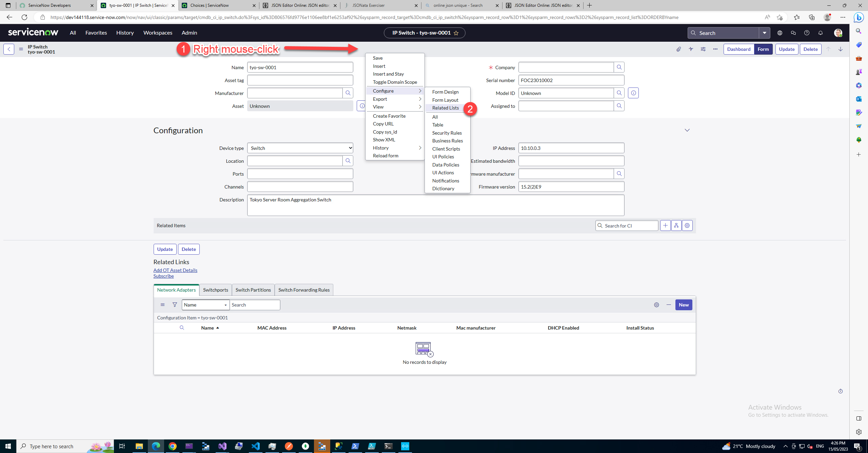Open Workspaces in the top navigation
The width and height of the screenshot is (868, 453).
(x=158, y=33)
